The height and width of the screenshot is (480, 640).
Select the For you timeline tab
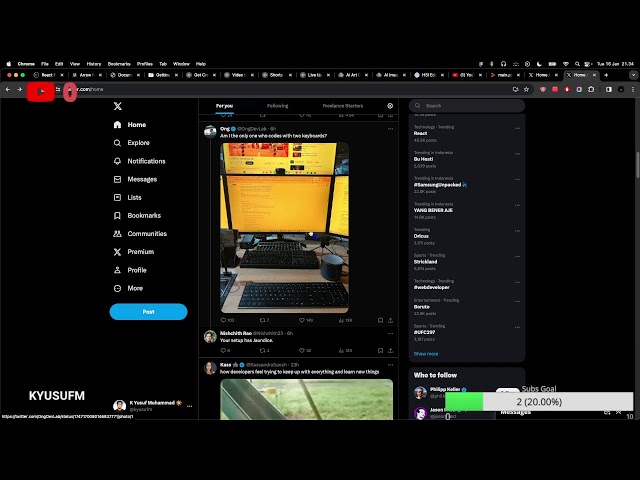(224, 106)
